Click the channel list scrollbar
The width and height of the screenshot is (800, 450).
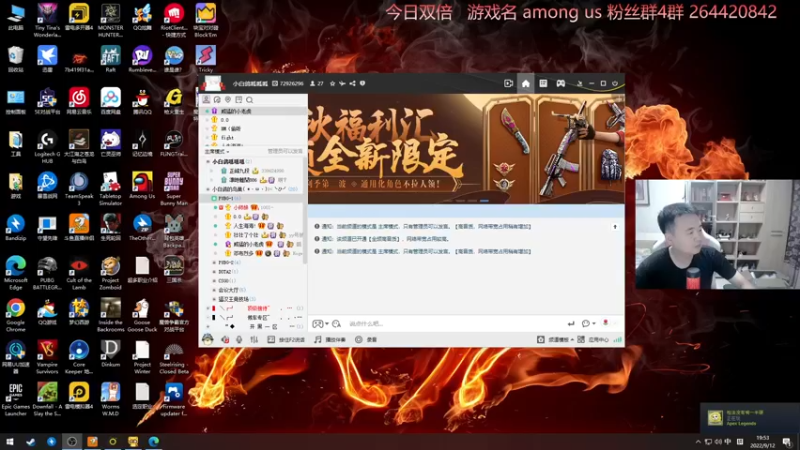(x=305, y=209)
